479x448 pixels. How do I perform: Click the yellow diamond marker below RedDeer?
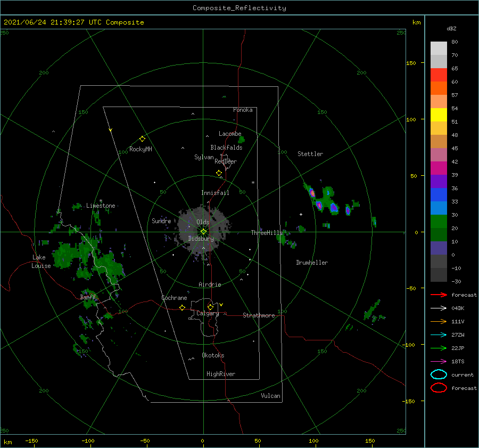[219, 173]
